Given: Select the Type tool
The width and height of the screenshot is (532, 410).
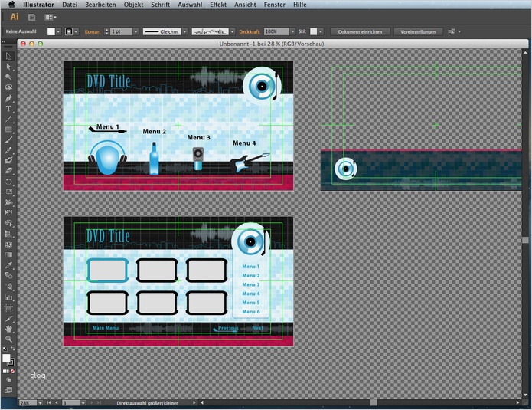Looking at the screenshot, I should 8,109.
